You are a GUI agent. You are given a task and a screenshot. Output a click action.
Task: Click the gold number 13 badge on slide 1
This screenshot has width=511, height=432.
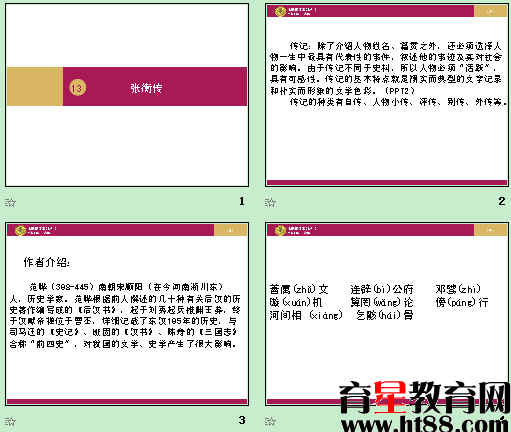click(x=77, y=88)
